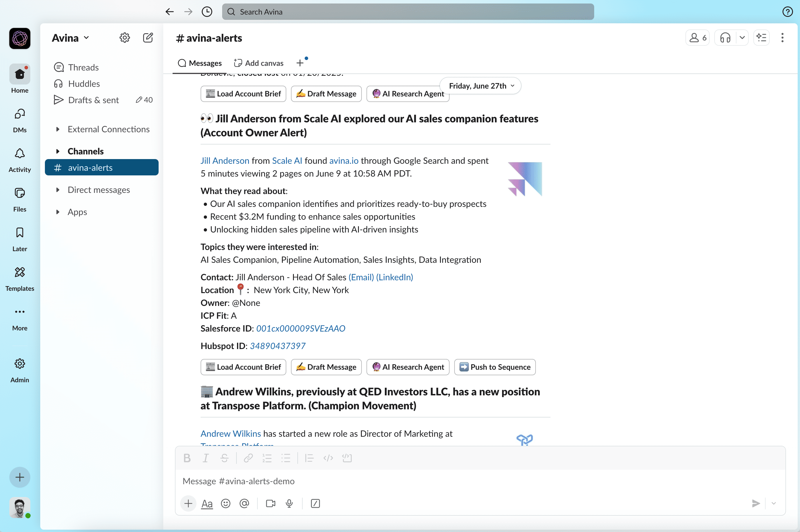Mention someone using the @ icon
The height and width of the screenshot is (532, 800).
[x=244, y=503]
